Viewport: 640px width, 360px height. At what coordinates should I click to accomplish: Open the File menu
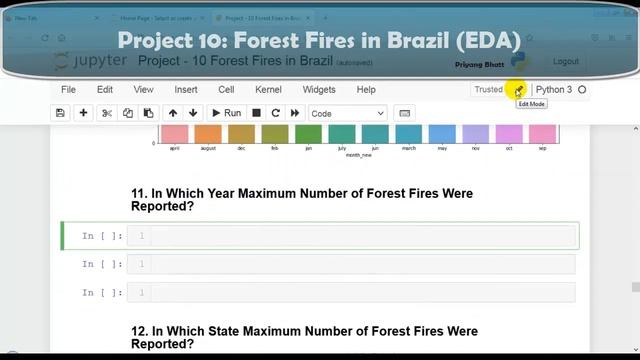pos(68,89)
